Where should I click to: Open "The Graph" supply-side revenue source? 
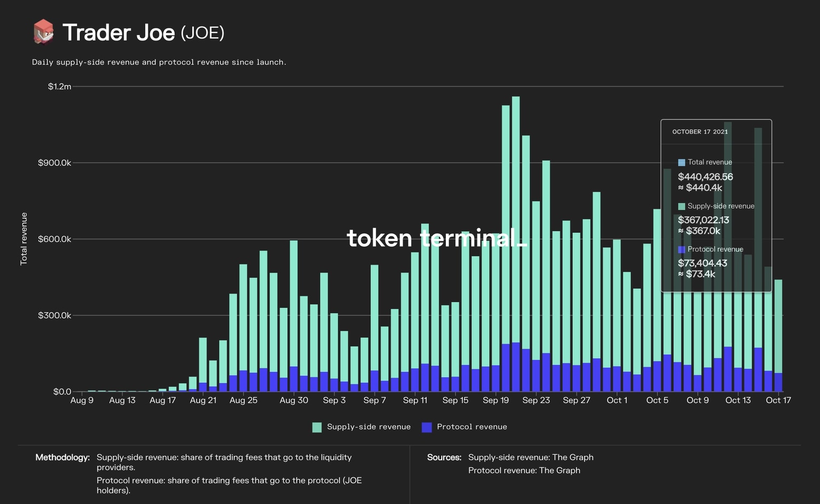point(573,457)
